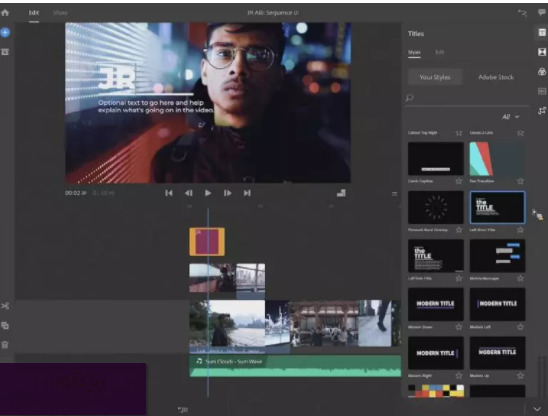The width and height of the screenshot is (548, 416).
Task: Select the scissors split tool
Action: [5, 306]
